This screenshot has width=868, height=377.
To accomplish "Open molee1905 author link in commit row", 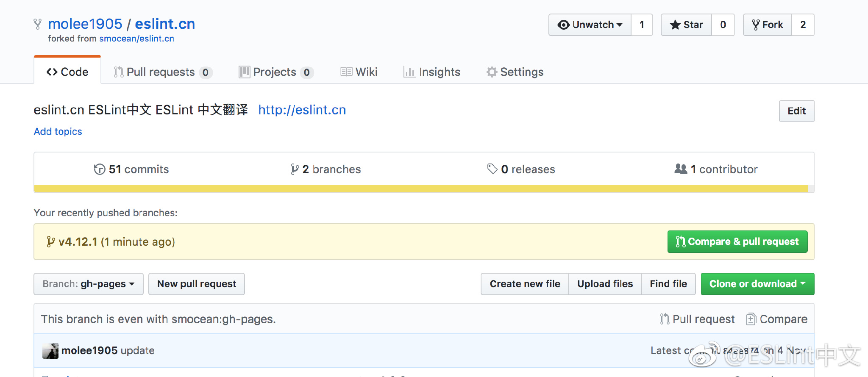I will (x=89, y=351).
